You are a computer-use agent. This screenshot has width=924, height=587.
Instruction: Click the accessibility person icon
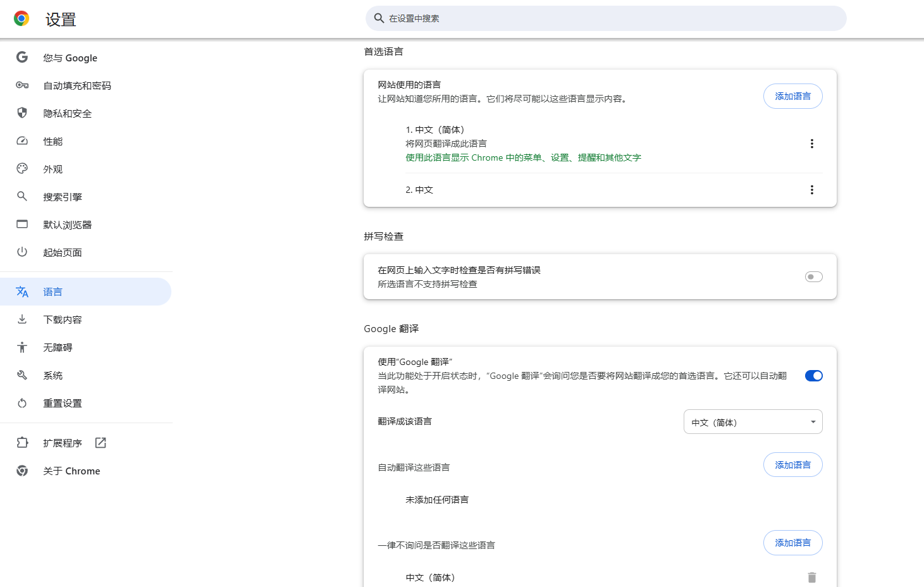[22, 347]
